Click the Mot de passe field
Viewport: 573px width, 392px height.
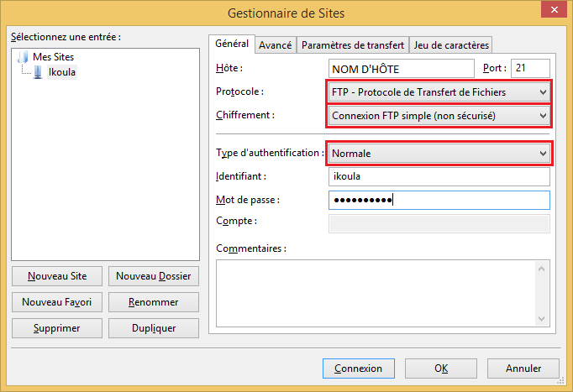[439, 200]
